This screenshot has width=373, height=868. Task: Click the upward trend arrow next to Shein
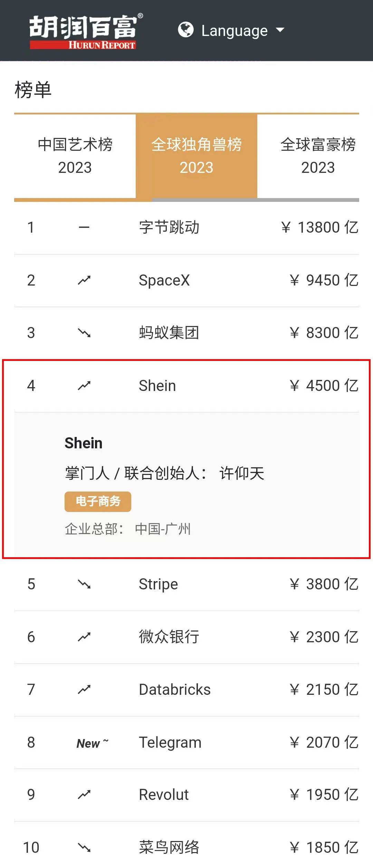(84, 385)
